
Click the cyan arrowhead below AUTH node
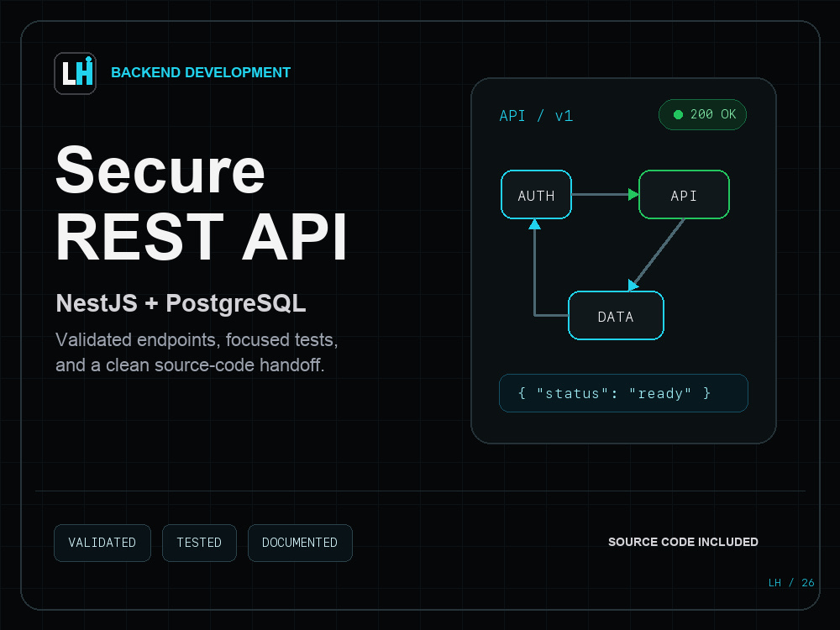tap(534, 224)
